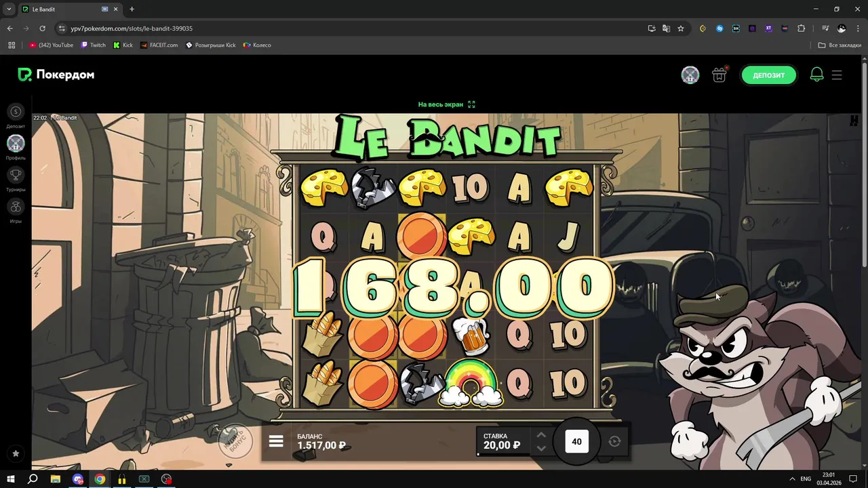Click the translate page icon

click(667, 28)
